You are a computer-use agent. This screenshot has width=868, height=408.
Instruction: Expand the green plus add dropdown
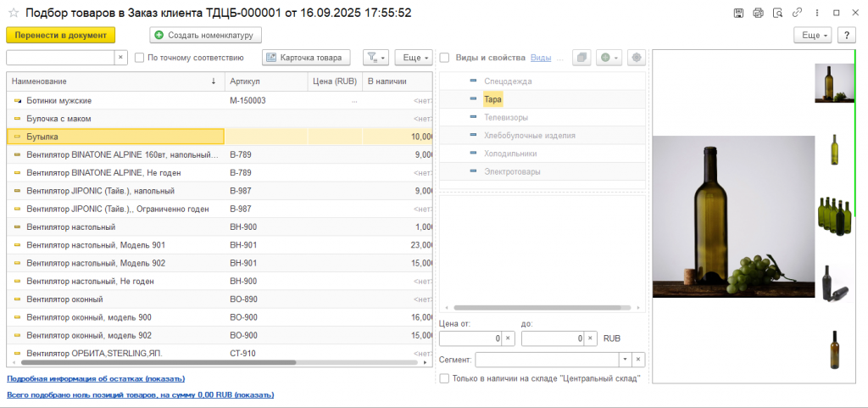click(609, 57)
